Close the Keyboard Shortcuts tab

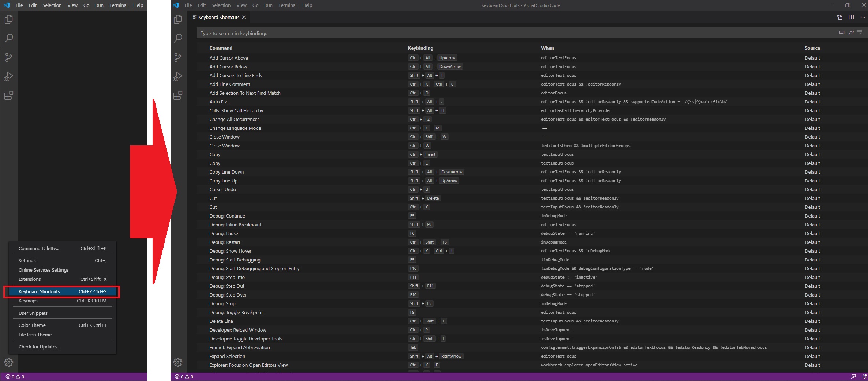click(244, 17)
